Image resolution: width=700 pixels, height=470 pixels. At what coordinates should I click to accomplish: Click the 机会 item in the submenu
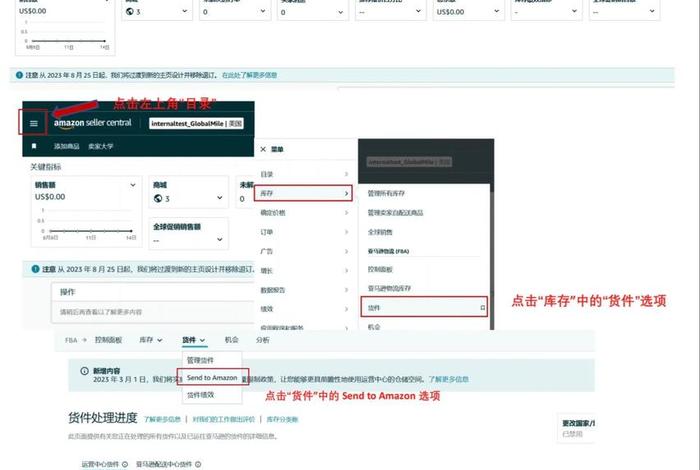[374, 327]
